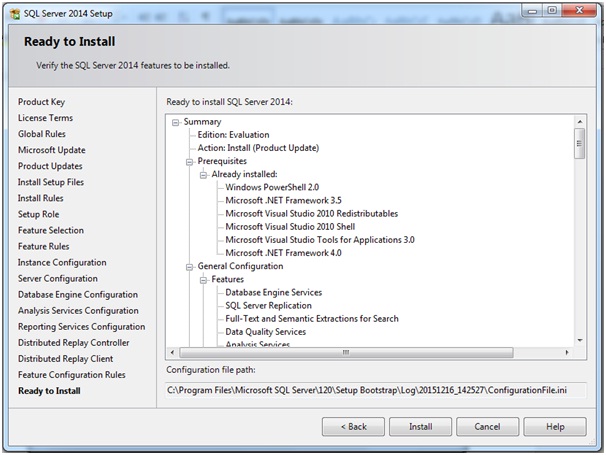Select Windows PowerShell 2.0 entry
The height and width of the screenshot is (455, 606).
click(x=272, y=187)
